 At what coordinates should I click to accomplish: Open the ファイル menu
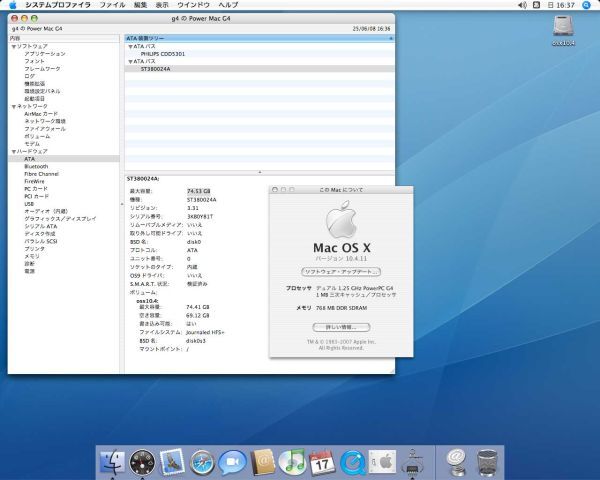point(112,5)
